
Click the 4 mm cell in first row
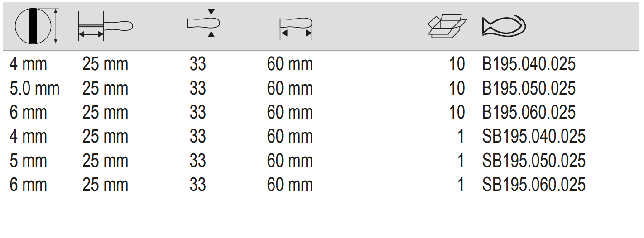click(28, 64)
